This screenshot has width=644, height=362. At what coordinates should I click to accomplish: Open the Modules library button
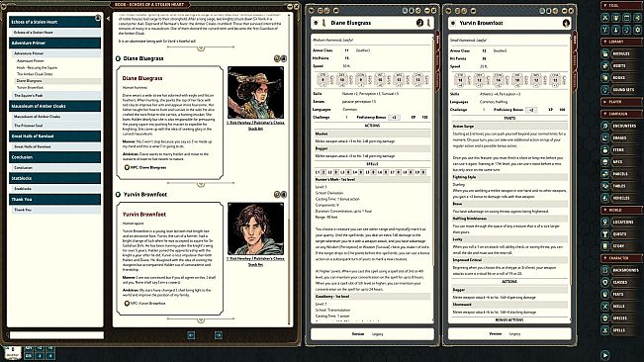click(620, 53)
